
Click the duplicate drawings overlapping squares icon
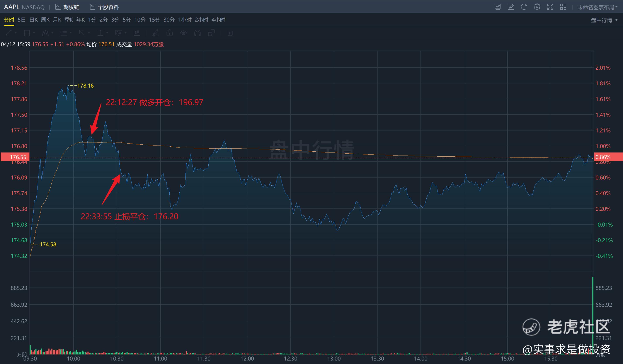pos(211,33)
